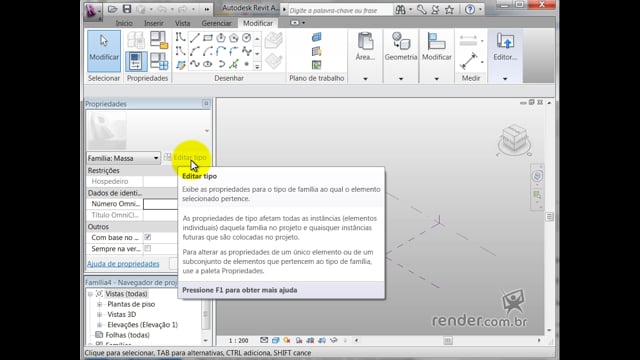Click the drawing area vertical scrollbar down arrow
640x360 pixels.
549,330
